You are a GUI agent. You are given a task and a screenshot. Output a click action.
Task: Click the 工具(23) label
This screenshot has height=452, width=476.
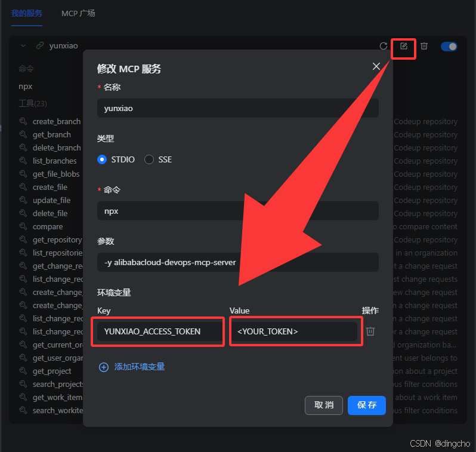pos(33,104)
